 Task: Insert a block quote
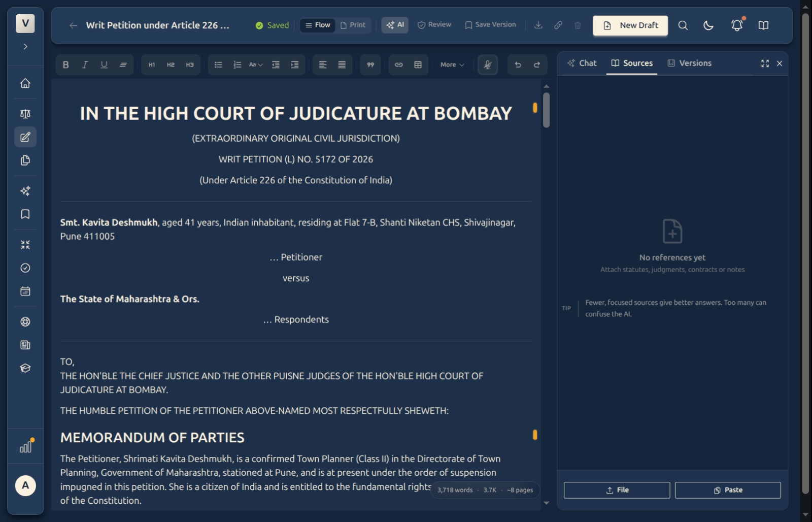[370, 64]
